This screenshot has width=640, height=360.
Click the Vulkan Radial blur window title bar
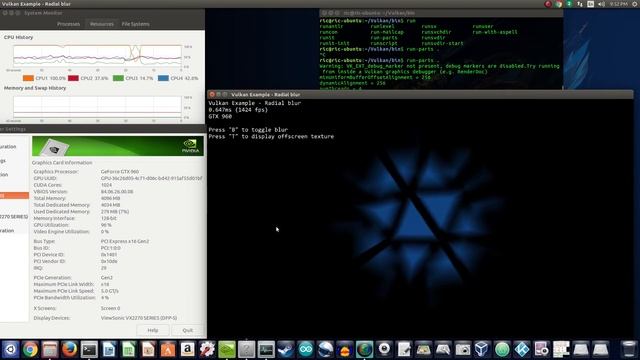click(420, 94)
